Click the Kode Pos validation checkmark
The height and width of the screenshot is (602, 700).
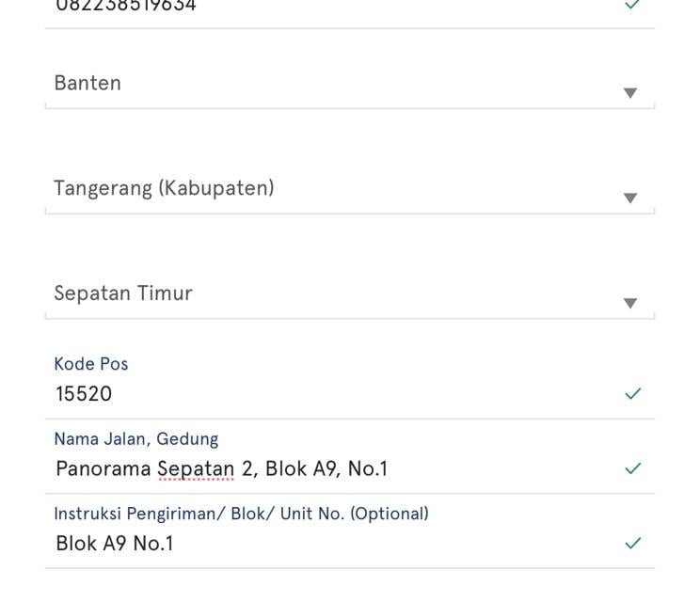click(632, 393)
